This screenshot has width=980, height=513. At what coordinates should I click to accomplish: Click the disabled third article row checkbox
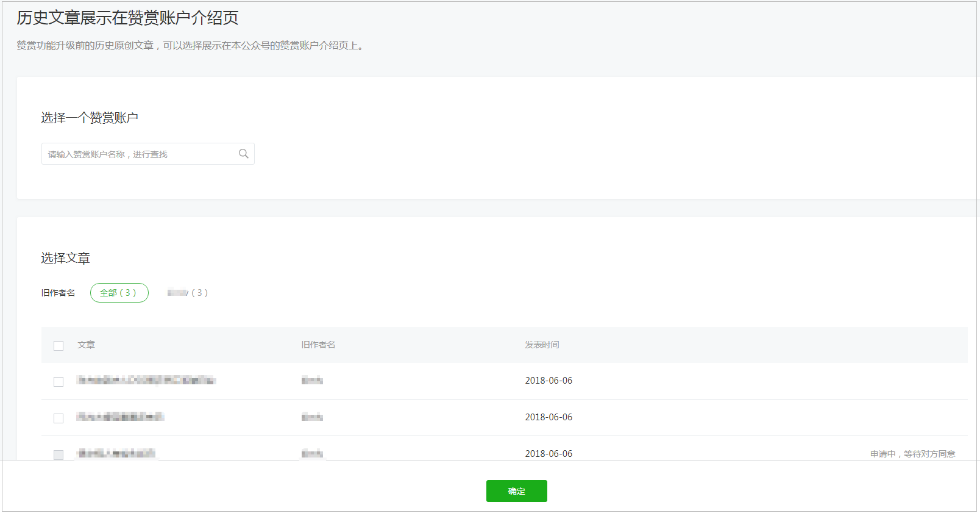(59, 455)
